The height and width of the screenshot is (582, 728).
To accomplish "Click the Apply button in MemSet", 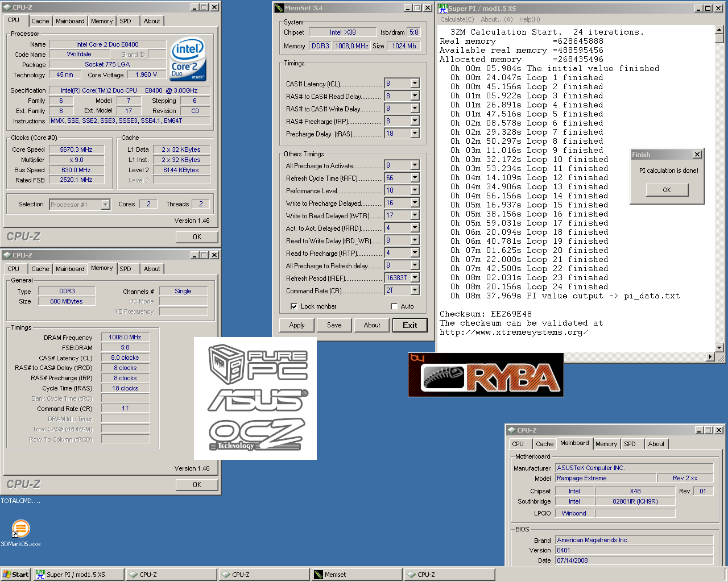I will coord(297,325).
